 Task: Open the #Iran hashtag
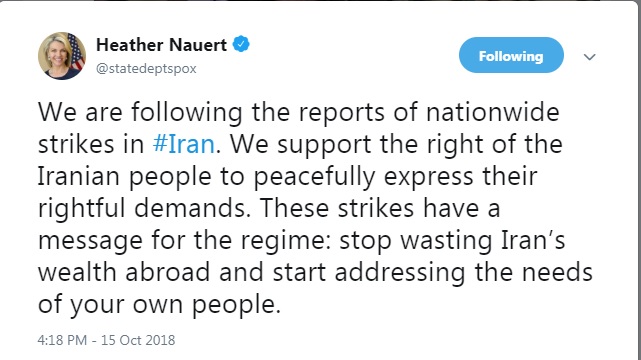(184, 144)
